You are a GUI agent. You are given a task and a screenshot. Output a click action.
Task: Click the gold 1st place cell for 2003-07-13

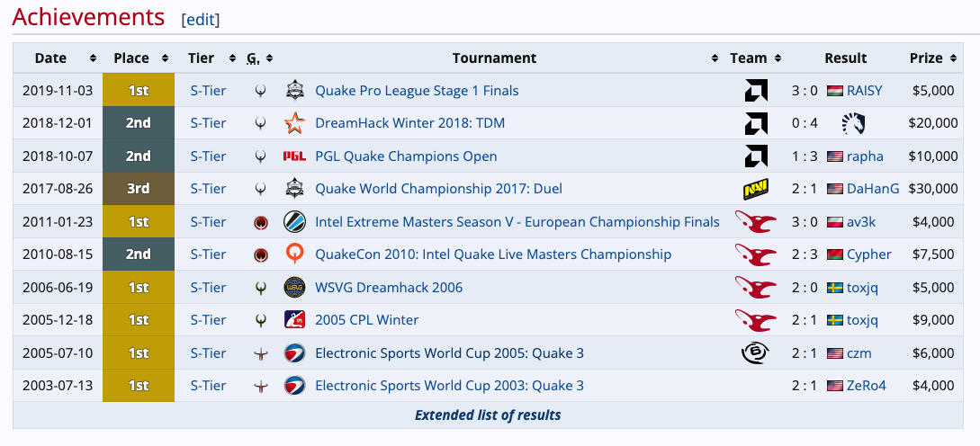point(138,386)
